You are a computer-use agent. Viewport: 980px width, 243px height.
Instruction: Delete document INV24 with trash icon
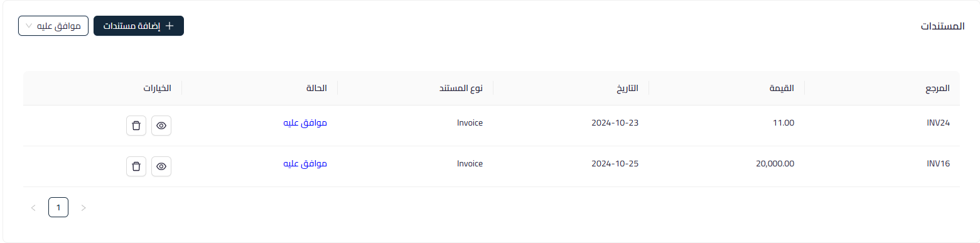pyautogui.click(x=136, y=126)
